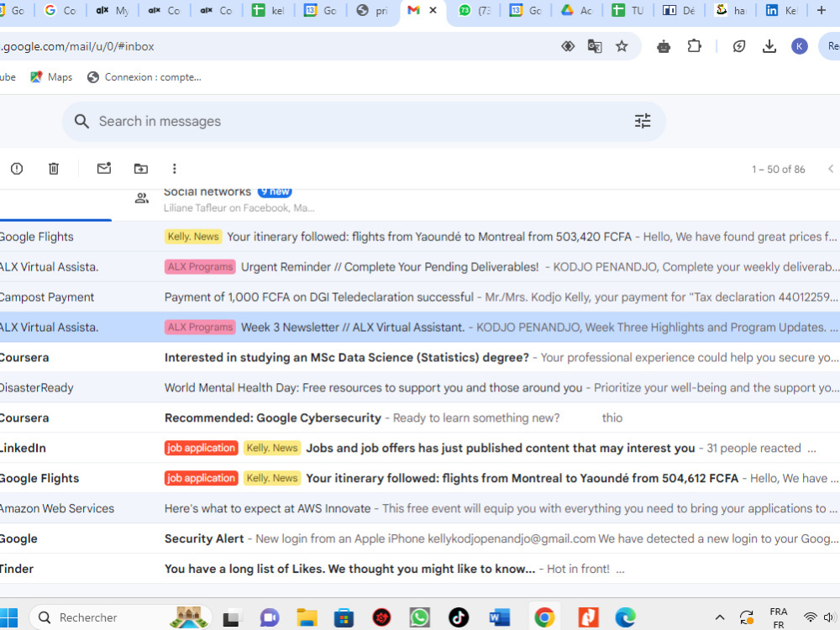Viewport: 840px width, 630px height.
Task: Open 'Urgent Reminder // Complete Your Pending Deliverables!' email
Action: pyautogui.click(x=420, y=267)
